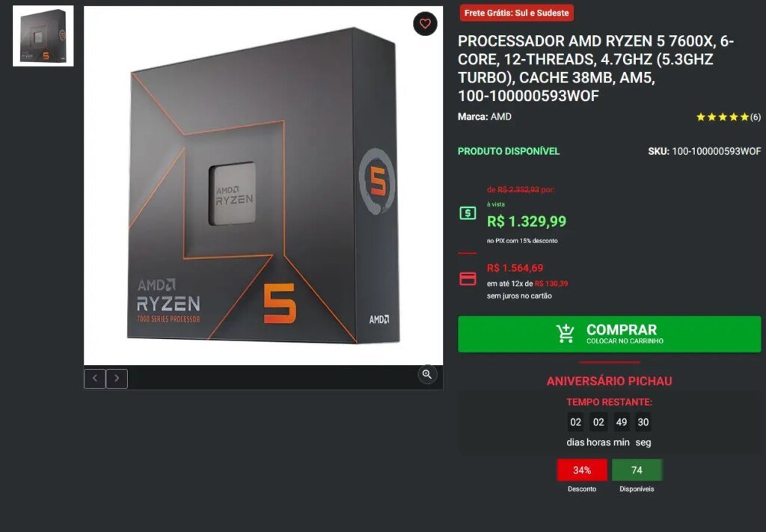The height and width of the screenshot is (532, 766).
Task: Click the red credit card icon
Action: 468,278
